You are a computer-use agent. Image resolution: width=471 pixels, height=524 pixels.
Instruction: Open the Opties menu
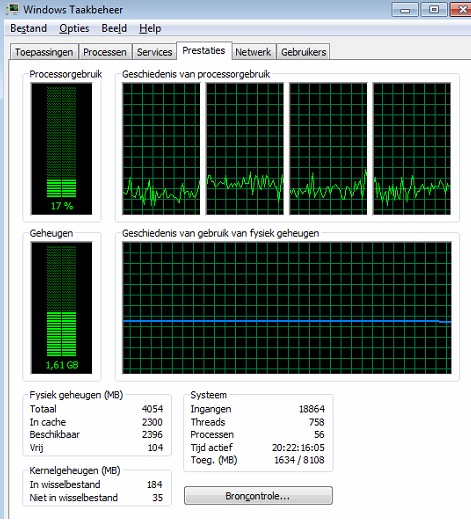point(74,28)
